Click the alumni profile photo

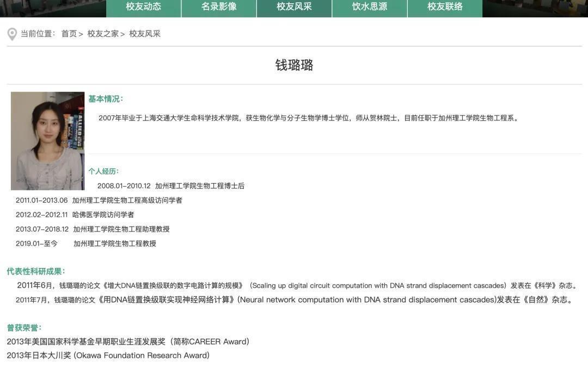(x=48, y=141)
